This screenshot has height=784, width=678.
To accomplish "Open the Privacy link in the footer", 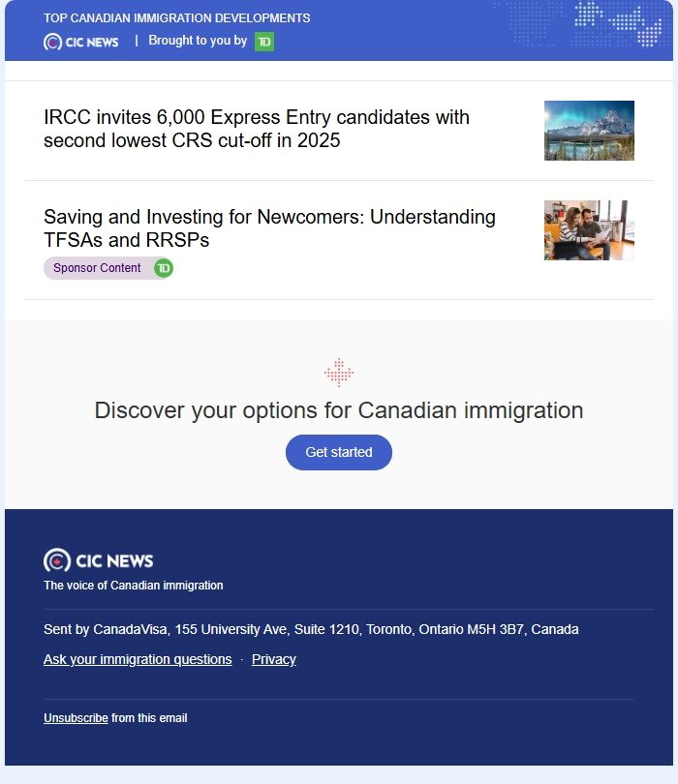I will (x=273, y=659).
